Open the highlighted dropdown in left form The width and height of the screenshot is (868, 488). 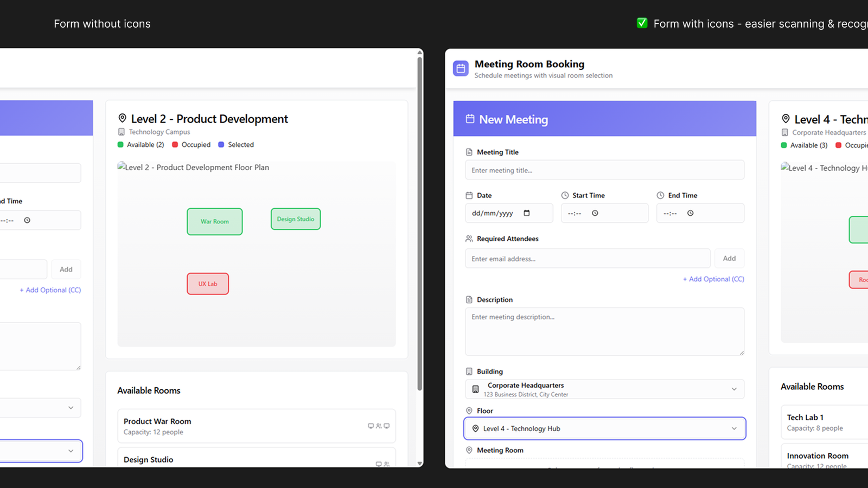pos(41,451)
